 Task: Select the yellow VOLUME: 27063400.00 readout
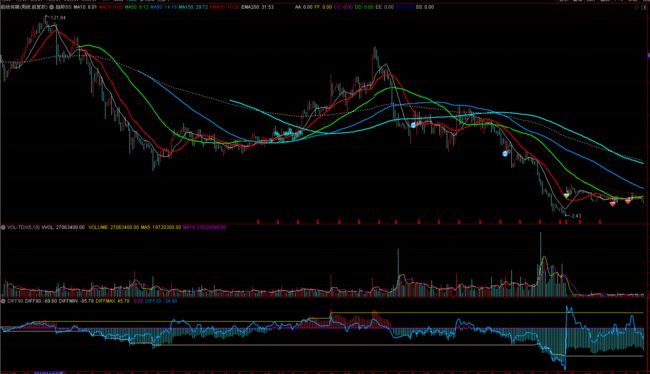(114, 227)
